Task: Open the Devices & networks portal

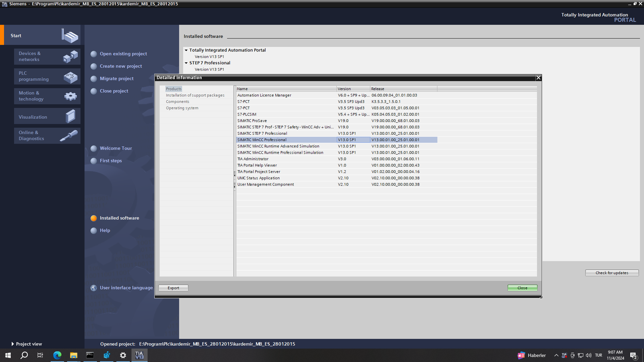Action: point(47,57)
